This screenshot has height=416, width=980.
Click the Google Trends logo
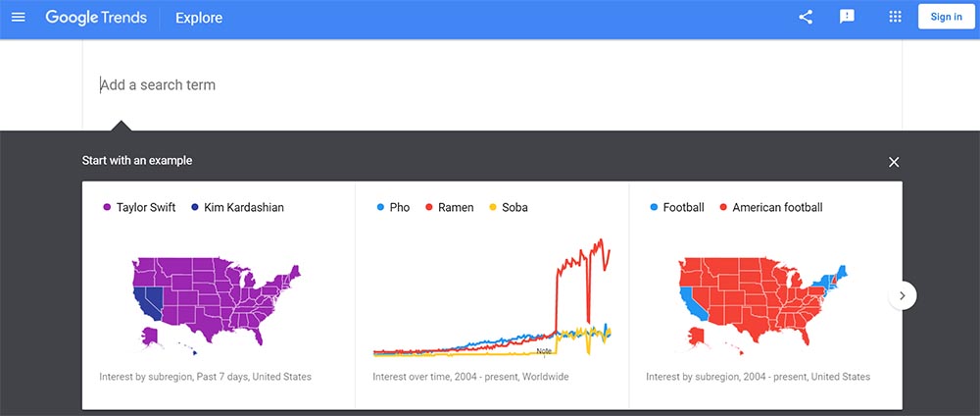click(x=96, y=18)
